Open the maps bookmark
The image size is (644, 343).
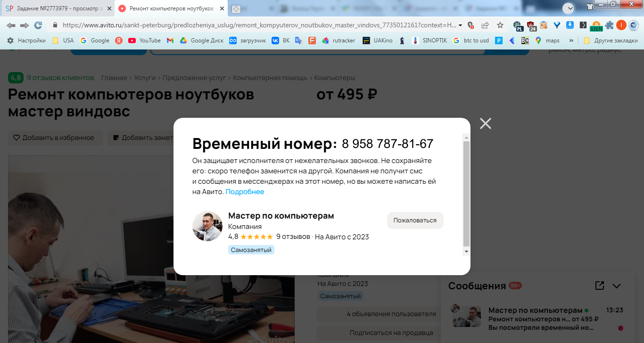(547, 41)
